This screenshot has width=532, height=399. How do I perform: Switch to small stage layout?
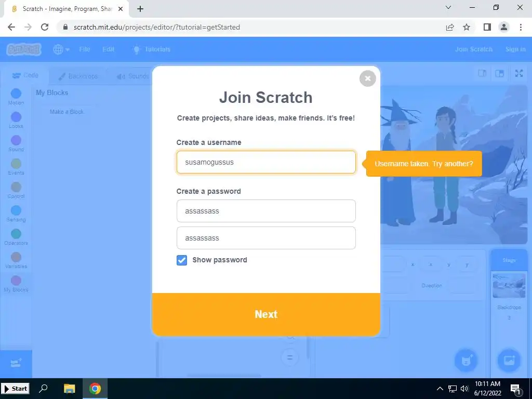(482, 73)
